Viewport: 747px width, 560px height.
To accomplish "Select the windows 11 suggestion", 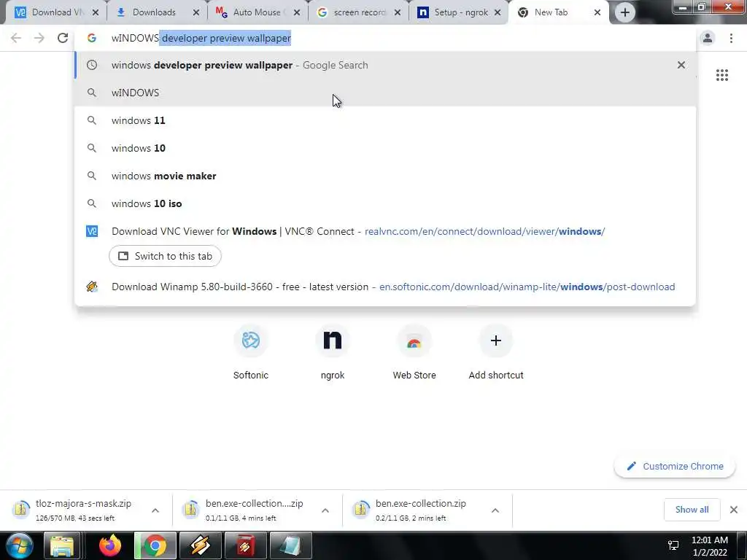I will pos(386,120).
